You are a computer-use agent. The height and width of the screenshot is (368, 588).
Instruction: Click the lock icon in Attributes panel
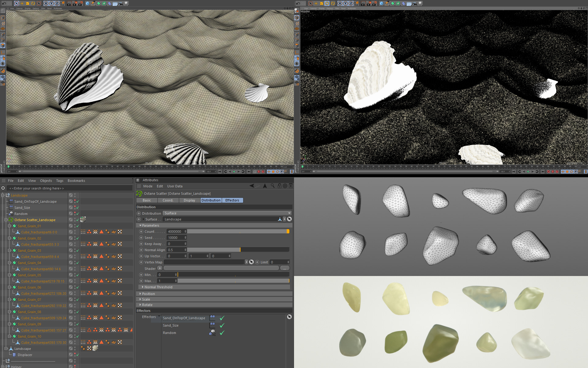279,186
